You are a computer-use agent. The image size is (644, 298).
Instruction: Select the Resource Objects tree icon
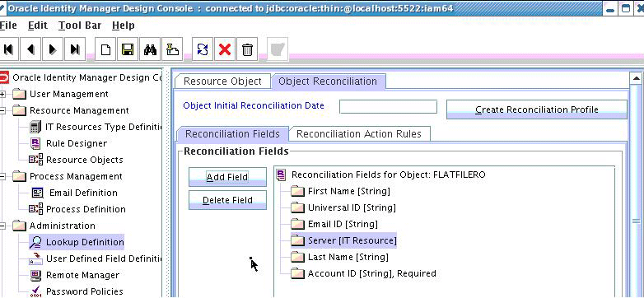point(35,160)
